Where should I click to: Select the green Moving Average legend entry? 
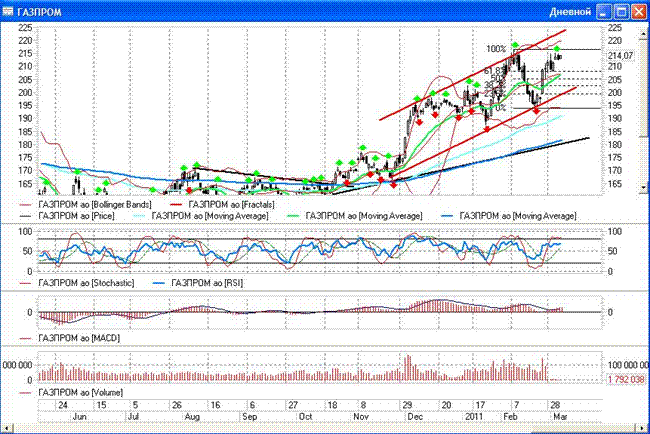click(354, 216)
